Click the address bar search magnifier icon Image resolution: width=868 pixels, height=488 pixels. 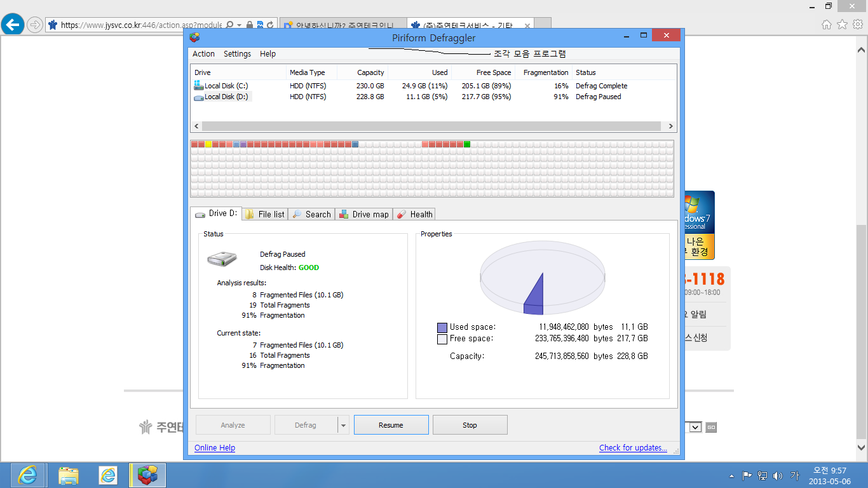(229, 25)
